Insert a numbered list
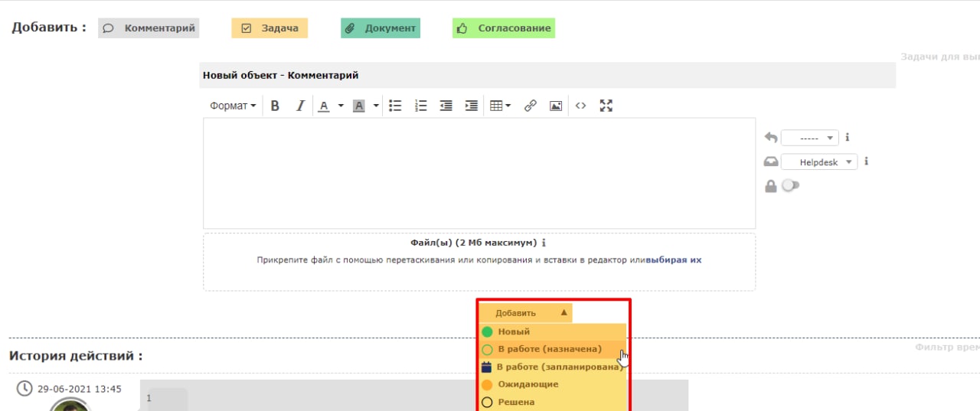980x411 pixels. click(x=420, y=106)
